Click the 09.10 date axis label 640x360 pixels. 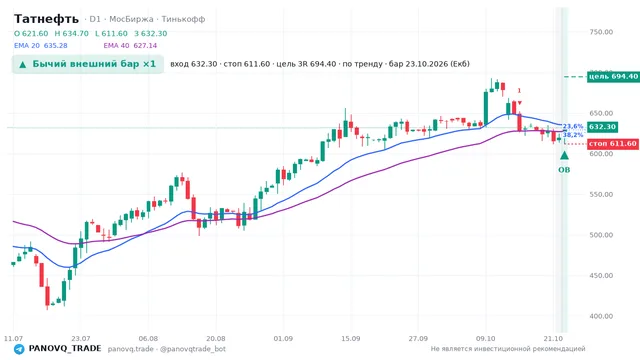click(486, 339)
